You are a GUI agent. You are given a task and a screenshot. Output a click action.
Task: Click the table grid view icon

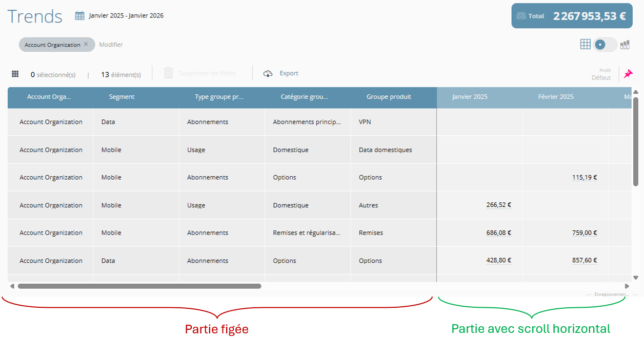point(586,45)
